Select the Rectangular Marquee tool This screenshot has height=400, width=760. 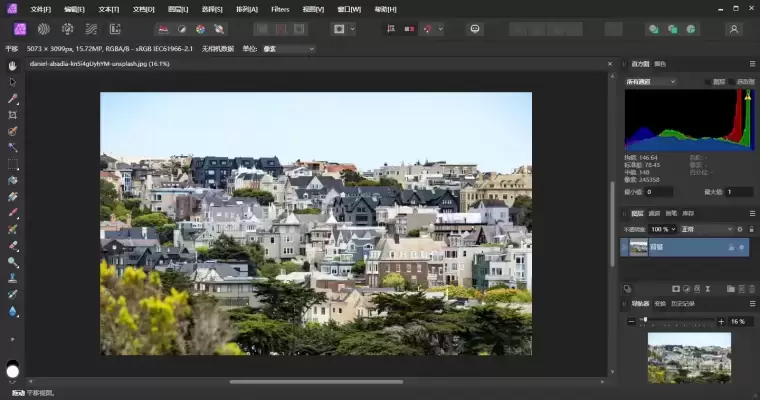13,164
